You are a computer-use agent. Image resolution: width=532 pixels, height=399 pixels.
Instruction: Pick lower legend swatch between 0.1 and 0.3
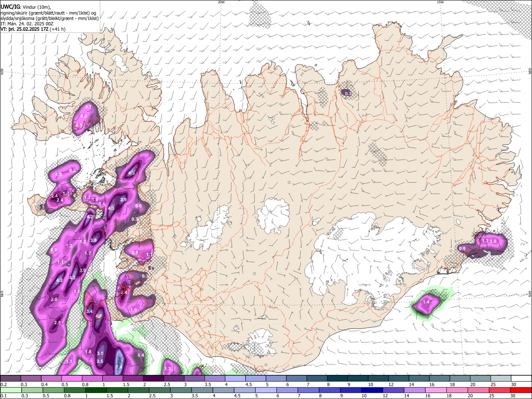pyautogui.click(x=10, y=390)
